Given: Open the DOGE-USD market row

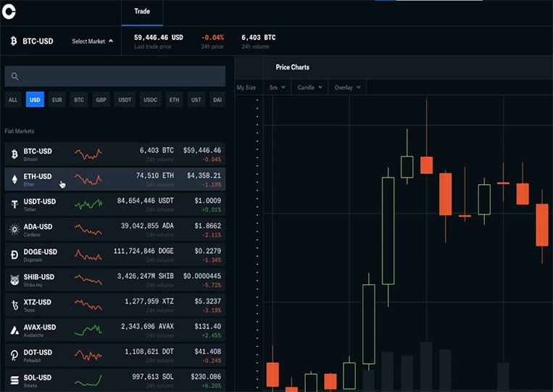Looking at the screenshot, I should coord(115,254).
